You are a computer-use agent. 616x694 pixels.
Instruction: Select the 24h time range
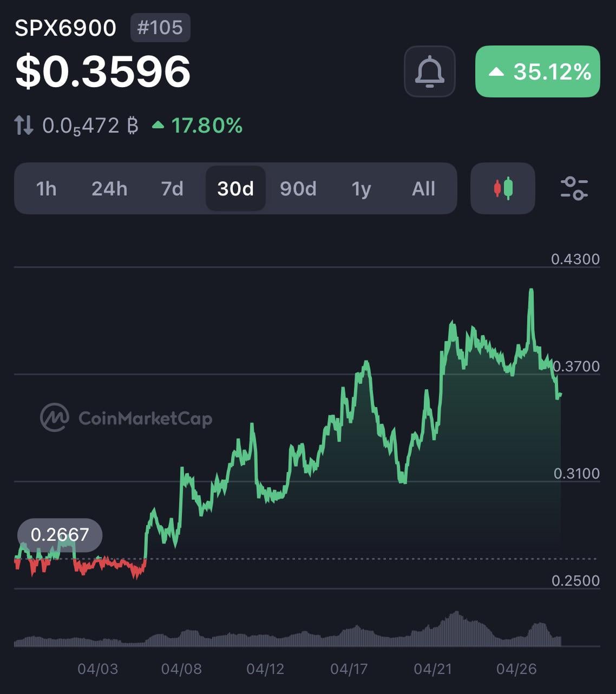pyautogui.click(x=109, y=188)
